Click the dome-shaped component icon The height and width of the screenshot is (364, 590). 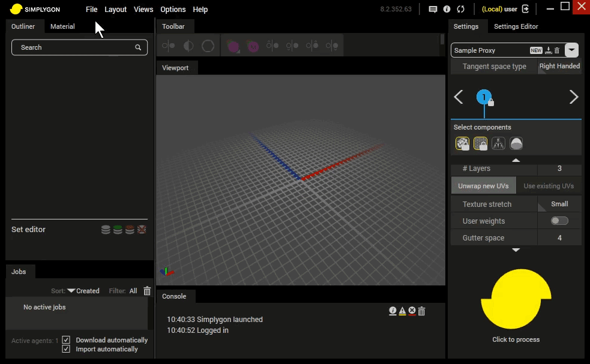coord(516,143)
